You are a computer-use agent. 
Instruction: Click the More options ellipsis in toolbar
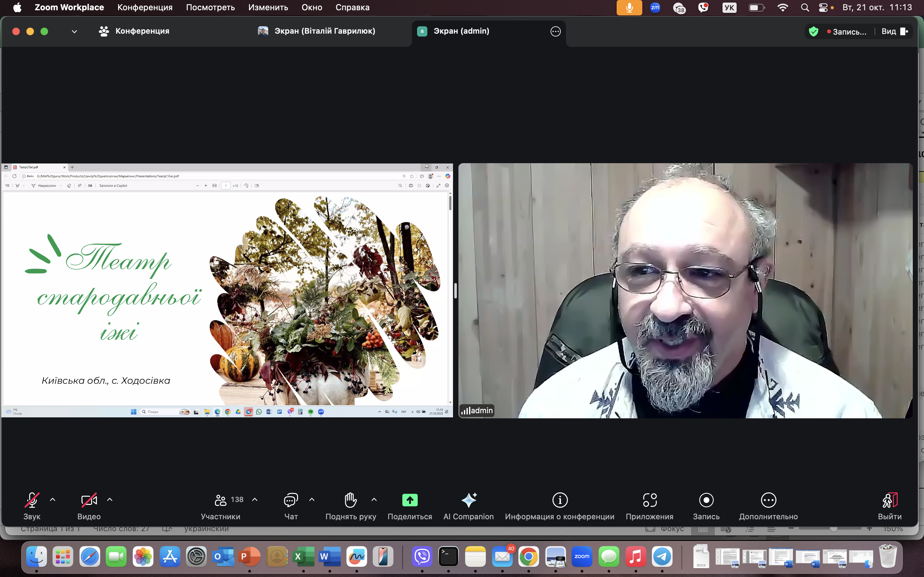(768, 500)
